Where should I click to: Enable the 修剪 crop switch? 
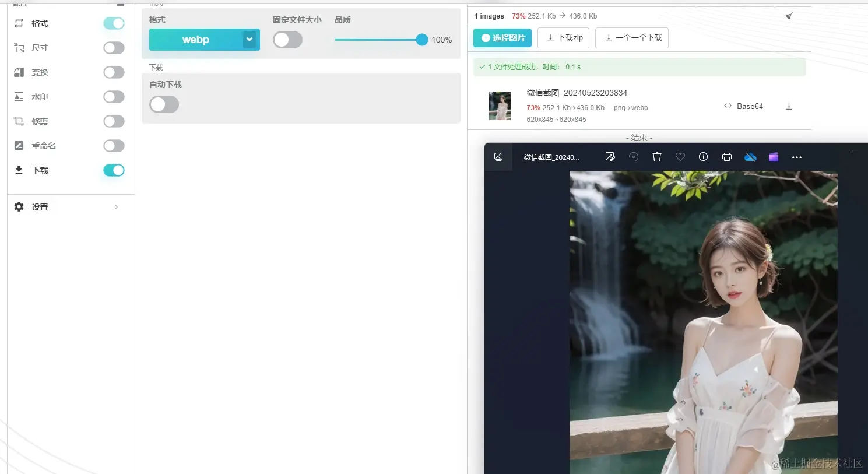[x=114, y=121]
